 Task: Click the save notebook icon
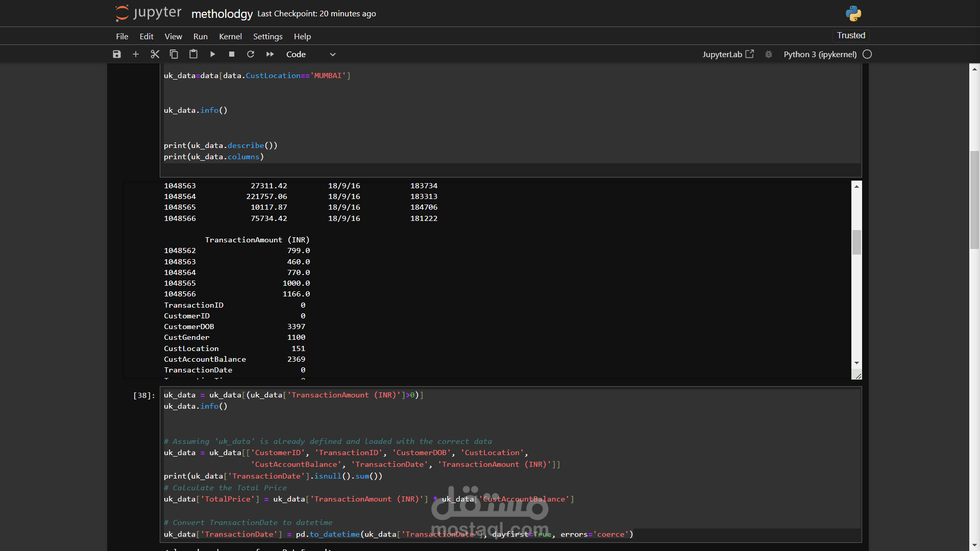pyautogui.click(x=117, y=54)
